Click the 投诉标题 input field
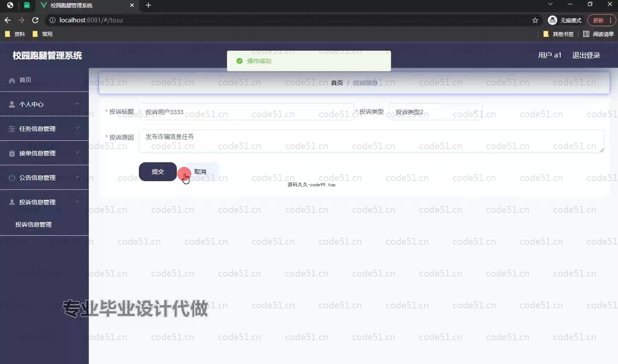618x364 pixels. 247,112
